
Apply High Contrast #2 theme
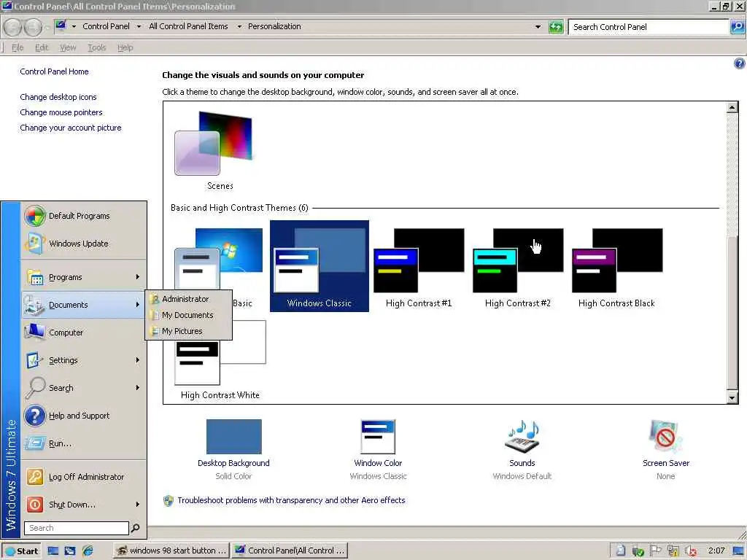(x=518, y=266)
